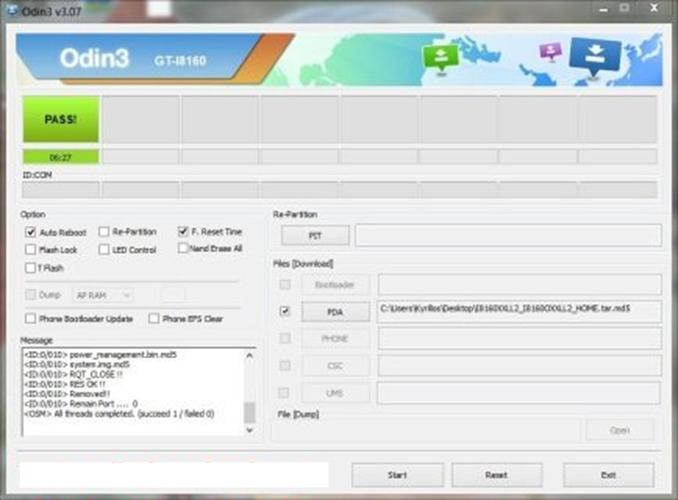Click the message log scrollbar thumb
The image size is (678, 500).
click(x=249, y=412)
